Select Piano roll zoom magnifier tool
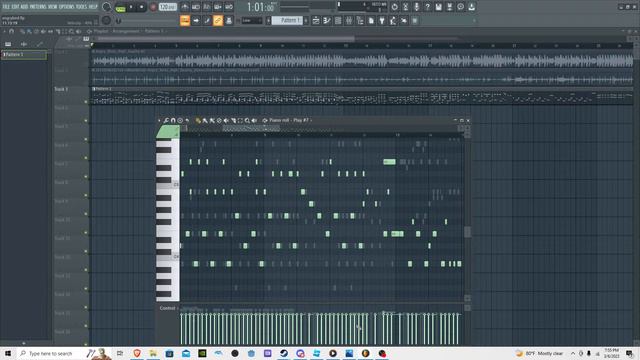 (247, 120)
